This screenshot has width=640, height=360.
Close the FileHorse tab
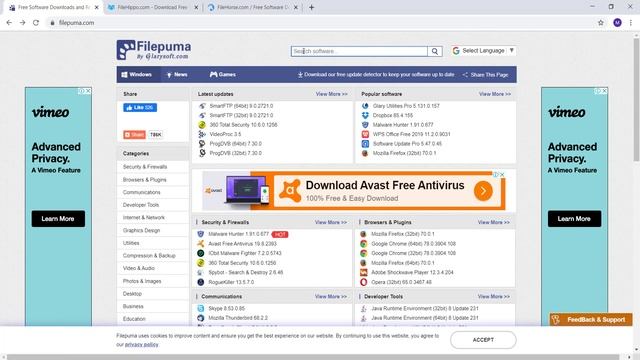coord(296,7)
